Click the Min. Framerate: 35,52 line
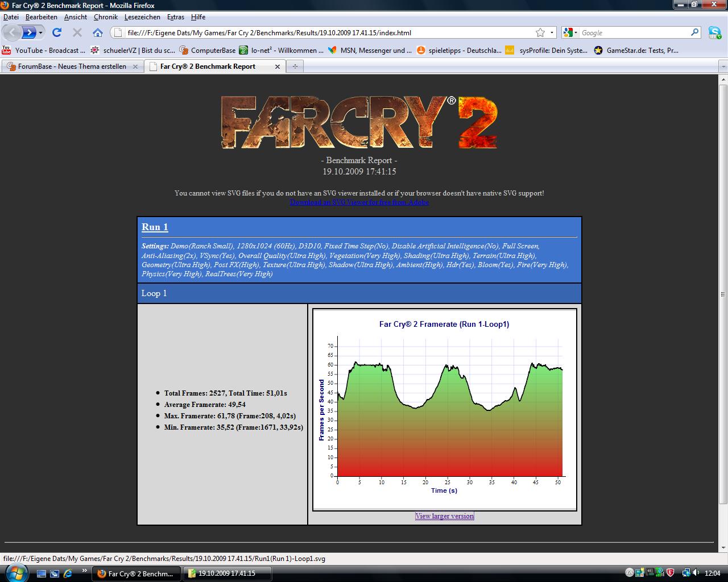 pos(233,427)
